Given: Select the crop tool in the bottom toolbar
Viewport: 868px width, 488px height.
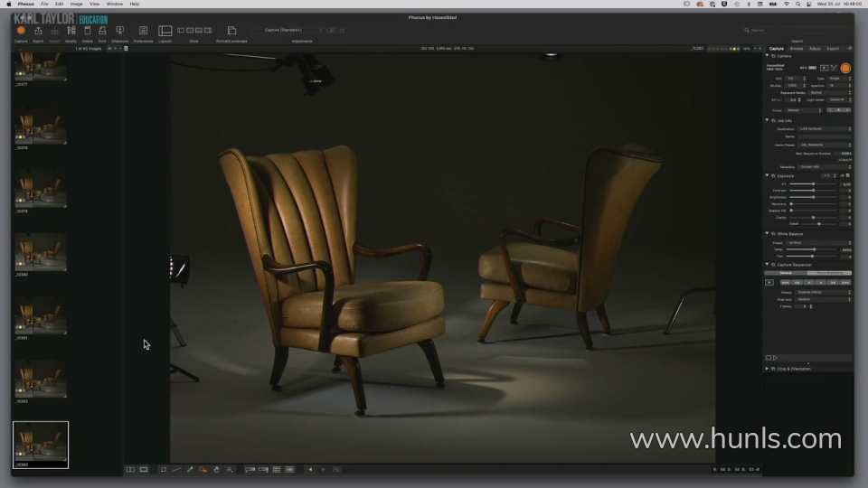Looking at the screenshot, I should [x=163, y=469].
